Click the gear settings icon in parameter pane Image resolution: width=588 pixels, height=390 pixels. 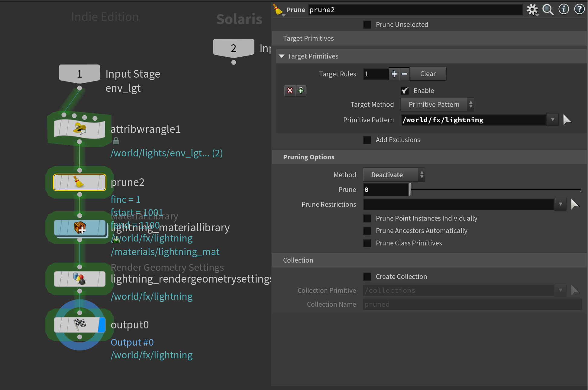click(532, 10)
